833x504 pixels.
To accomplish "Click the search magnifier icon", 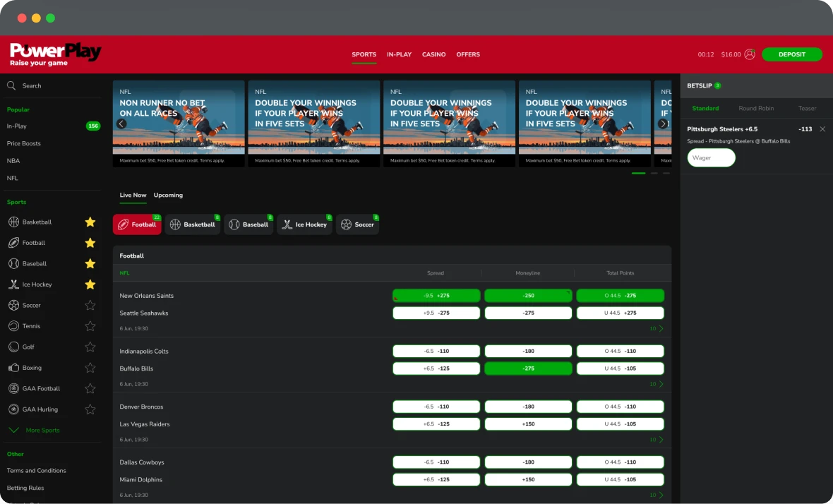I will pos(11,85).
